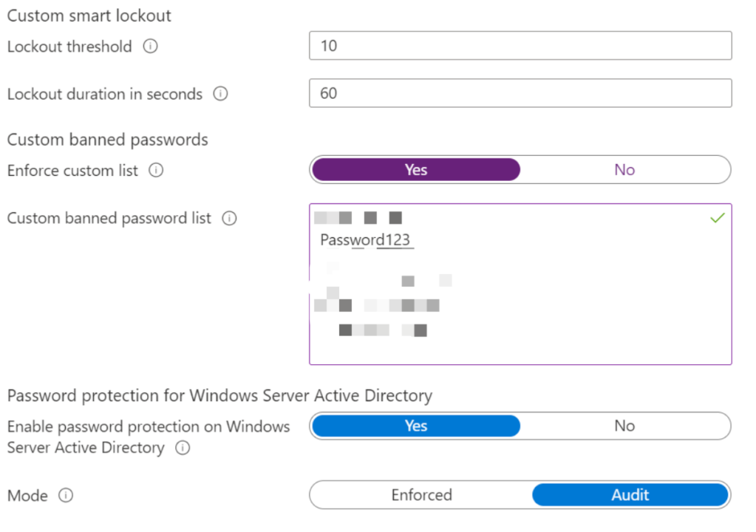Click the Password123 entry in banned list
The width and height of the screenshot is (756, 532).
point(365,240)
